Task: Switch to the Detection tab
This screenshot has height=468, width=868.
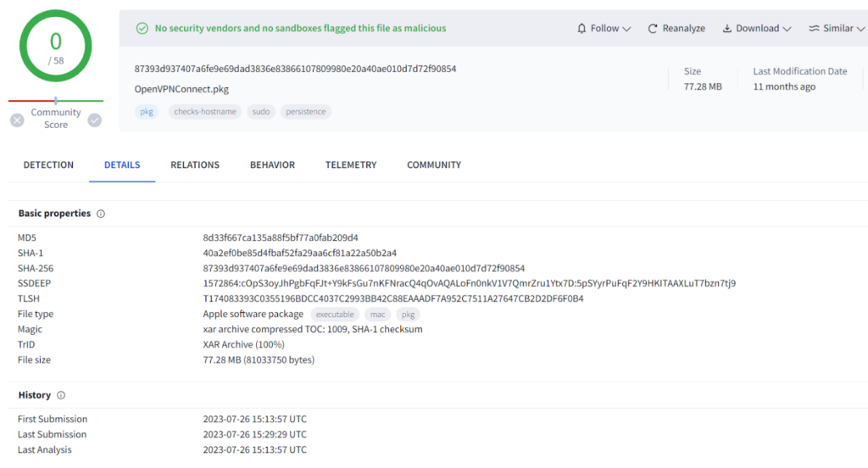Action: (x=48, y=165)
